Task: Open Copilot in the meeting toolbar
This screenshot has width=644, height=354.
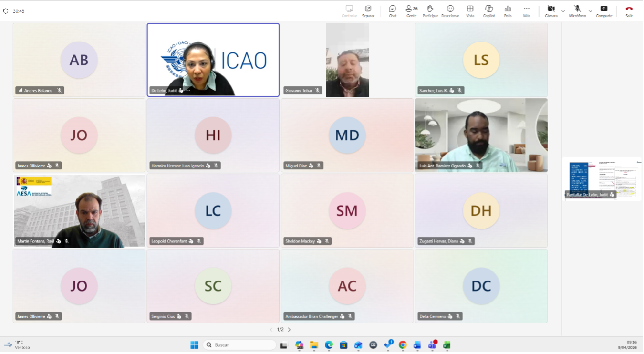Action: pyautogui.click(x=488, y=10)
